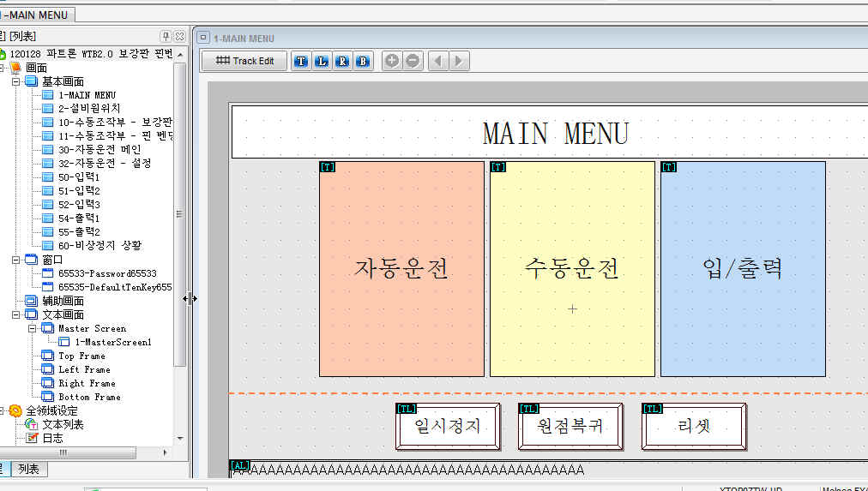The image size is (868, 491).
Task: Collapse the Master Screen tree node
Action: point(33,328)
